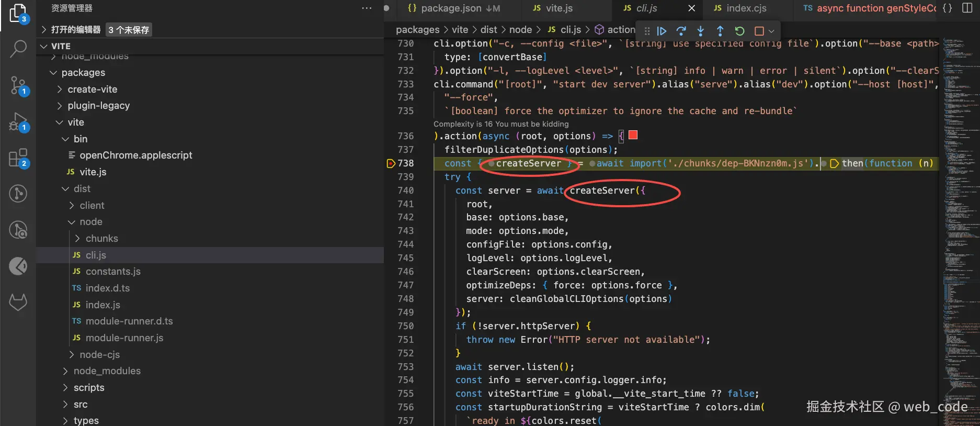Image resolution: width=980 pixels, height=426 pixels.
Task: Expand the scripts folder
Action: pos(89,387)
